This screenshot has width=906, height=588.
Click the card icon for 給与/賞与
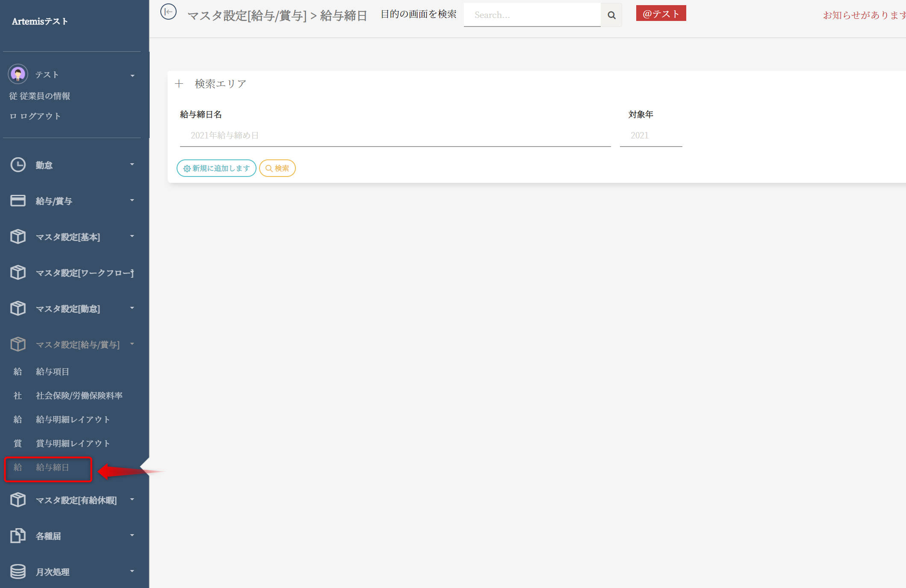coord(18,201)
